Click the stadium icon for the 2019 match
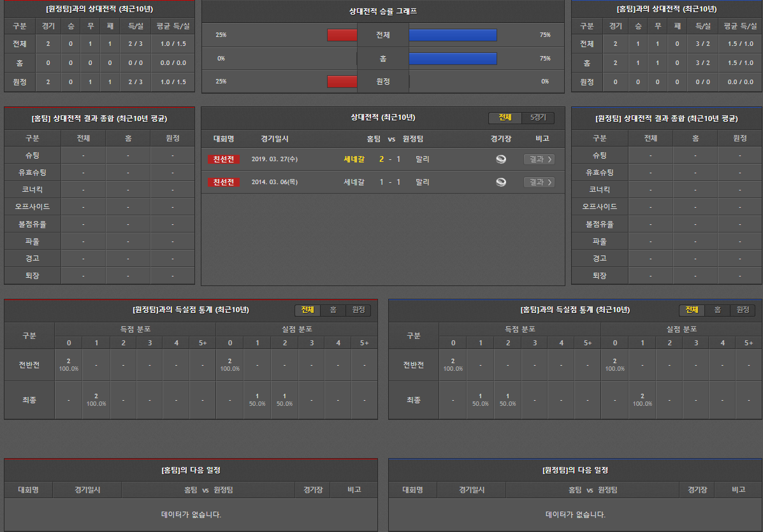The width and height of the screenshot is (763, 532). coord(501,159)
